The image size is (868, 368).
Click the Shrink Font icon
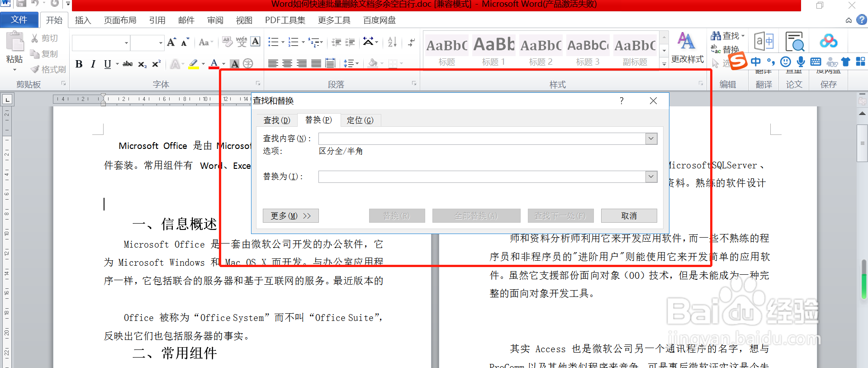[185, 43]
